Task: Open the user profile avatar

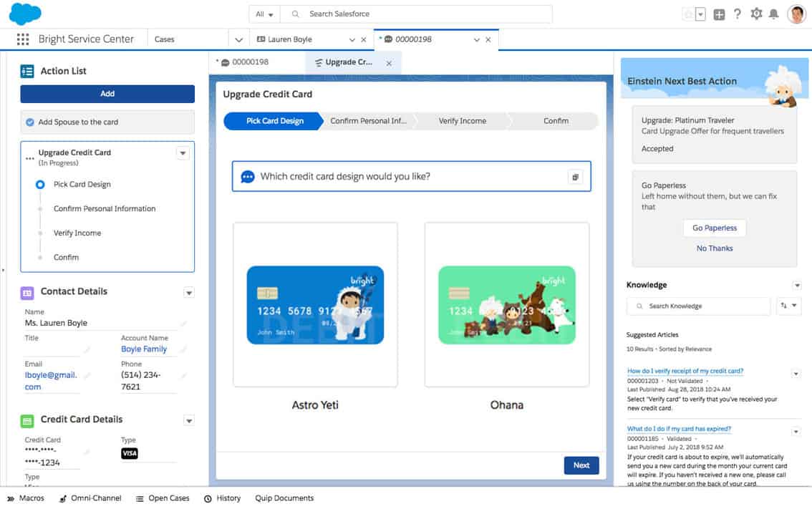Action: click(796, 14)
